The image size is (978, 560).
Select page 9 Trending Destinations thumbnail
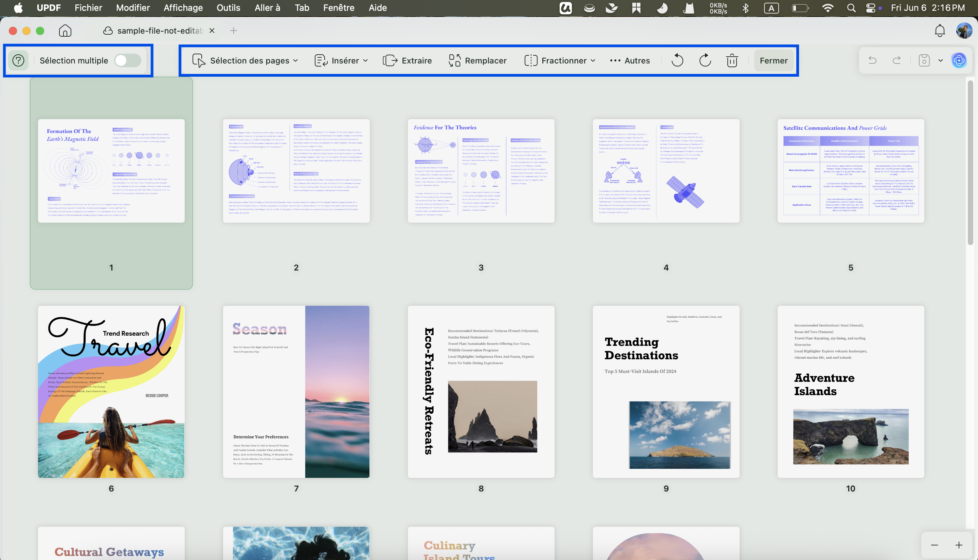click(666, 392)
